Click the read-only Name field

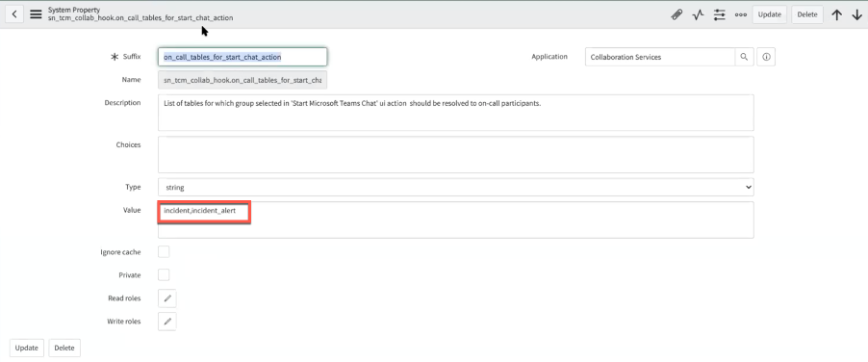243,80
